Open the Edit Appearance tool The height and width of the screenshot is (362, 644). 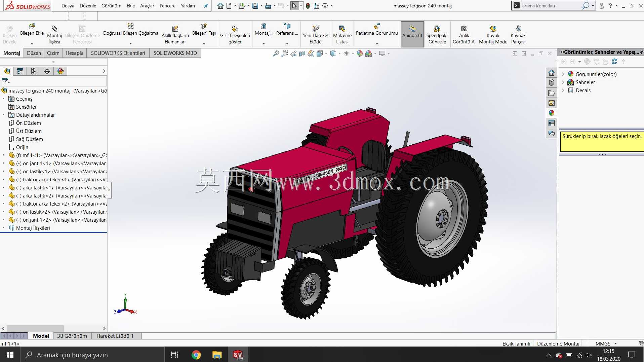click(x=360, y=53)
